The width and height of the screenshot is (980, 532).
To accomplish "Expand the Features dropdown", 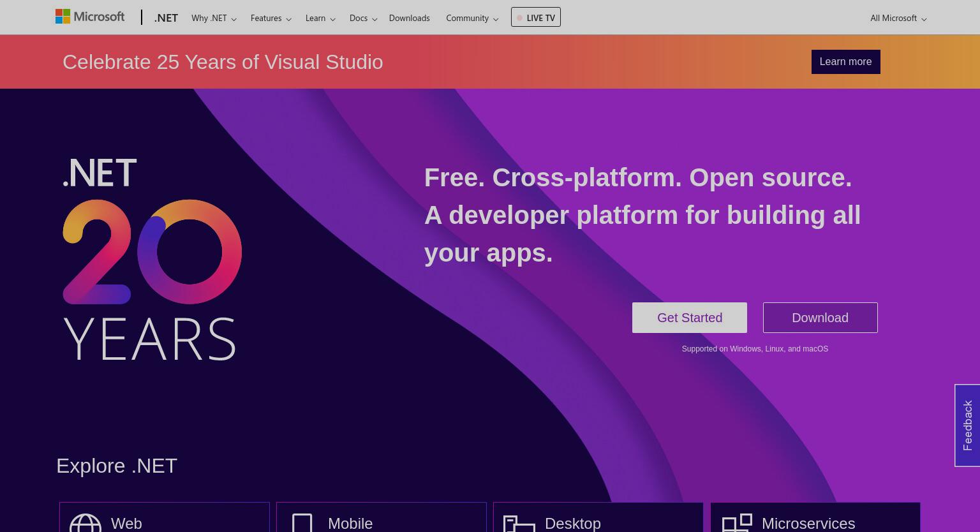I will tap(271, 18).
